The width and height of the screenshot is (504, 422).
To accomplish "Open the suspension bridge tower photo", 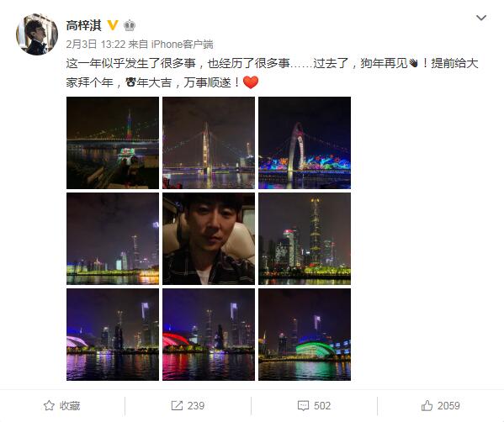I will (x=209, y=143).
